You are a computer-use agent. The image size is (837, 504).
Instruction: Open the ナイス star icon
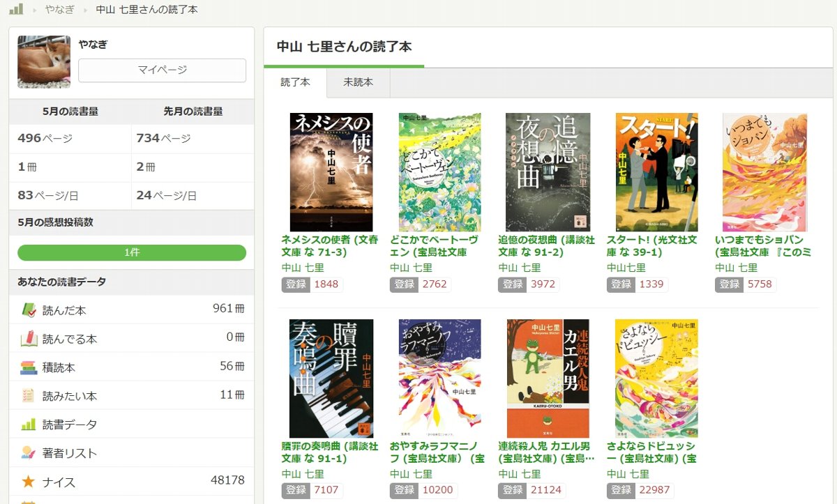pos(29,482)
